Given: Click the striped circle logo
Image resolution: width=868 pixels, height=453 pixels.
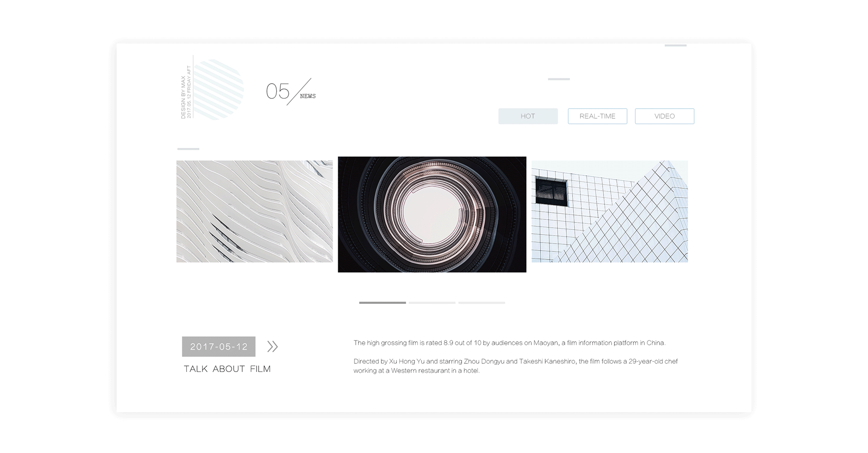Looking at the screenshot, I should click(x=219, y=90).
